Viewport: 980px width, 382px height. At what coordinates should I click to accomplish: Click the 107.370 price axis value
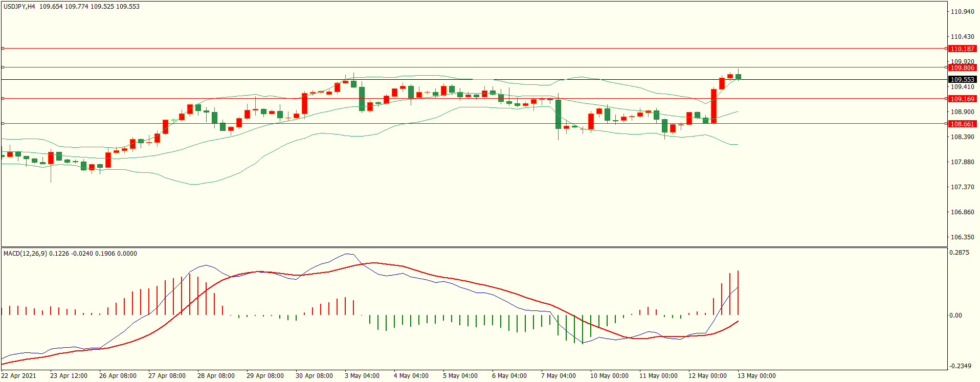pos(962,187)
